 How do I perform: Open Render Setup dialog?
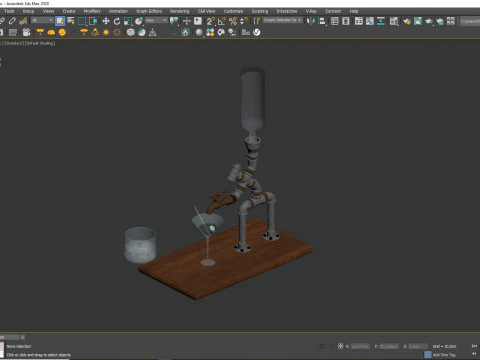click(407, 21)
